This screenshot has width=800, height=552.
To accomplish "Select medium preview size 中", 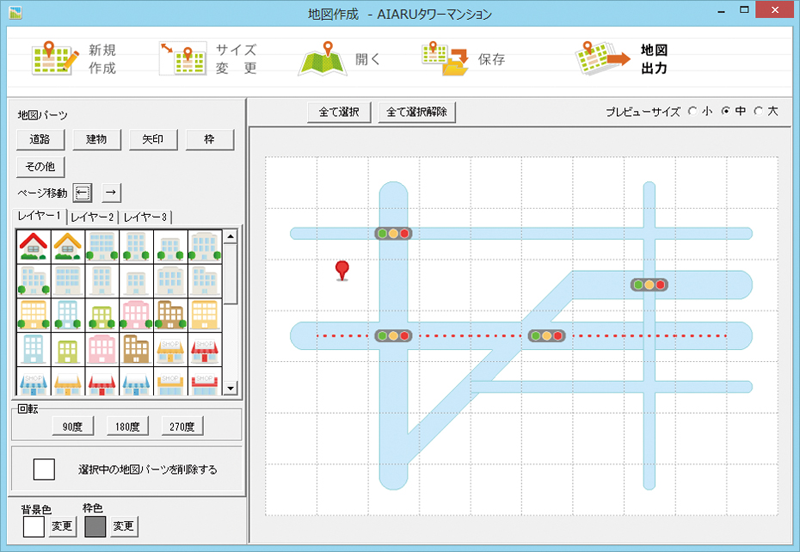I will coord(726,112).
